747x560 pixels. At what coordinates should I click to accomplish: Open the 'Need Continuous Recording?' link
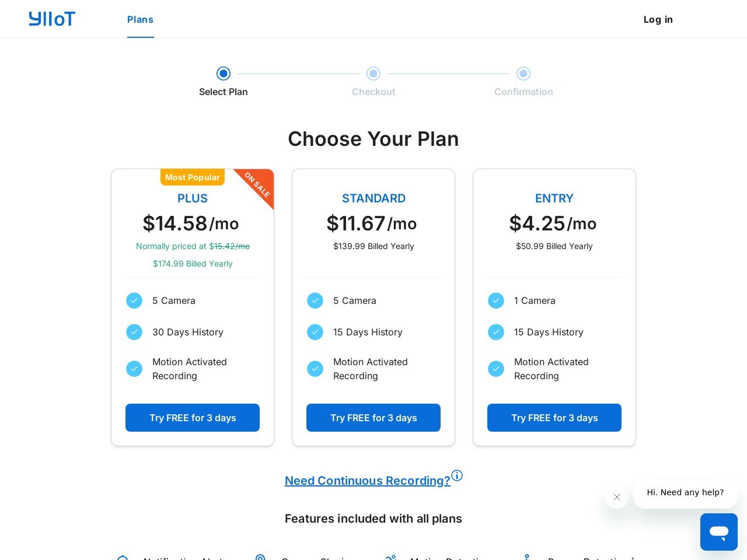[368, 481]
